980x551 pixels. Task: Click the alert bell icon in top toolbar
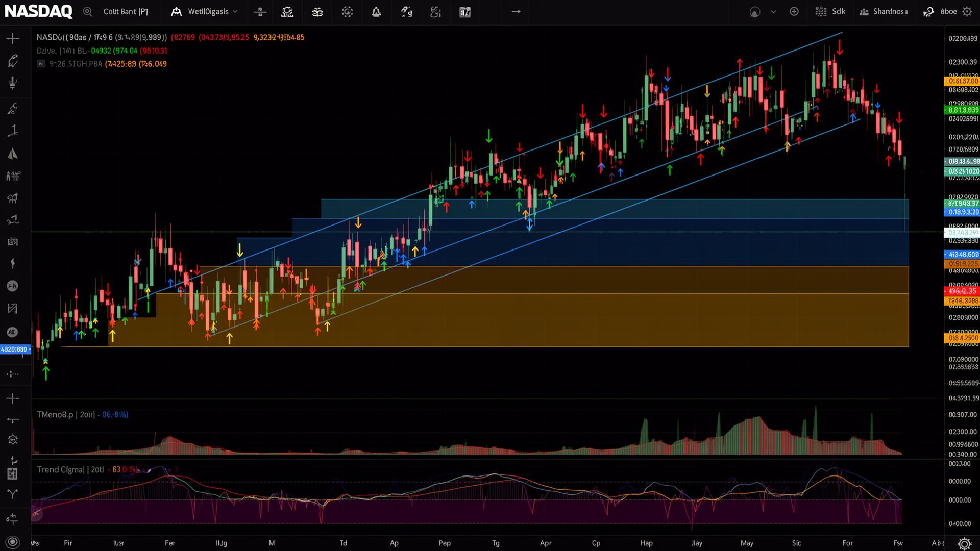376,12
